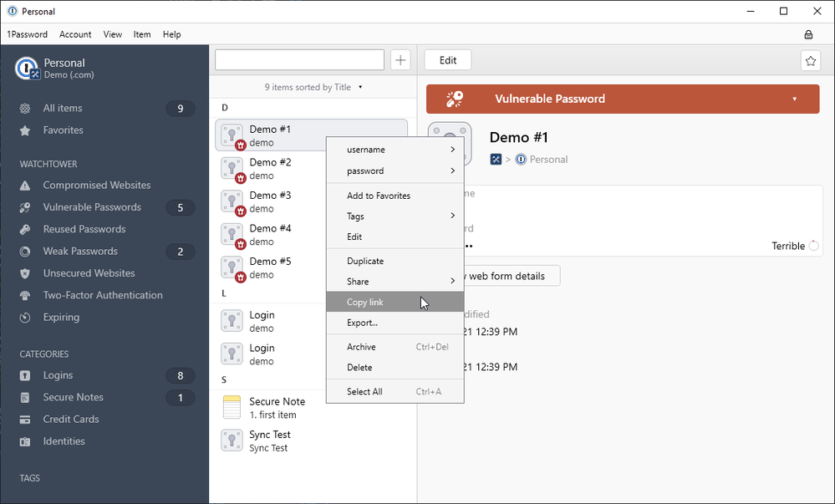Click the favorite star icon in the detail pane

[x=811, y=61]
